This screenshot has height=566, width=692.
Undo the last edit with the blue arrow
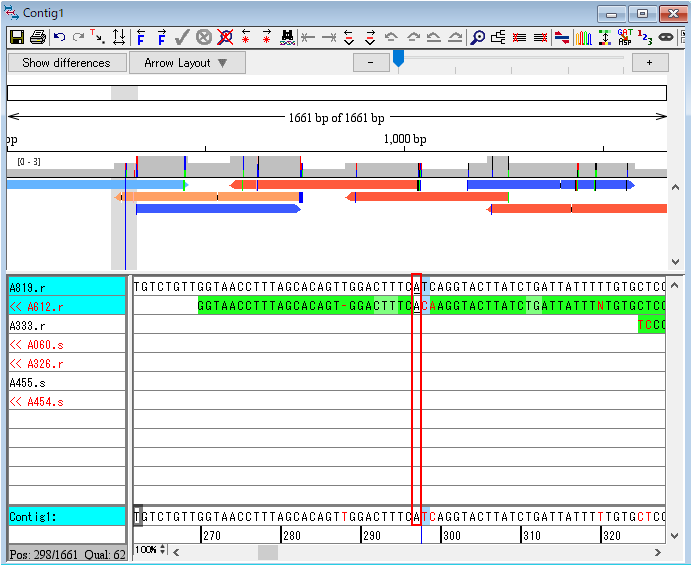click(x=59, y=38)
